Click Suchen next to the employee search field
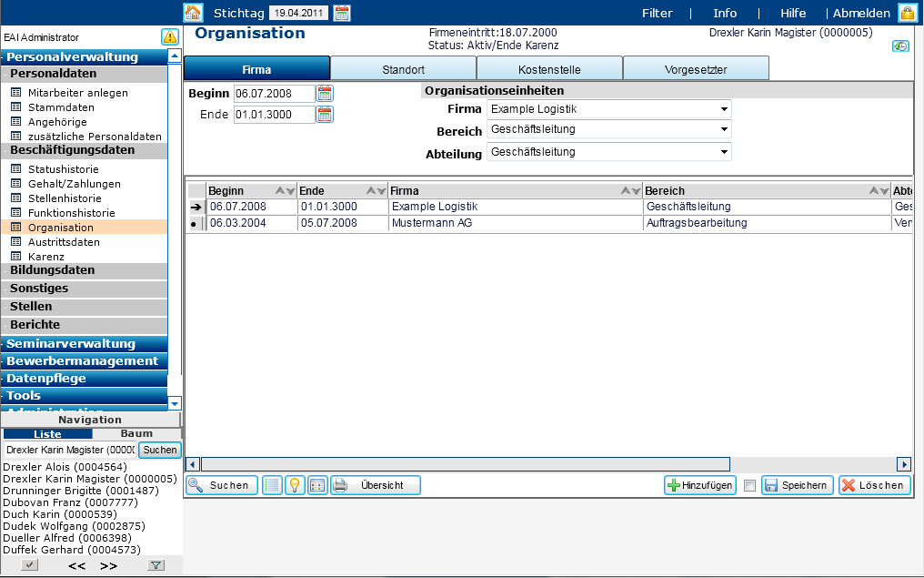924x578 pixels. [x=160, y=450]
